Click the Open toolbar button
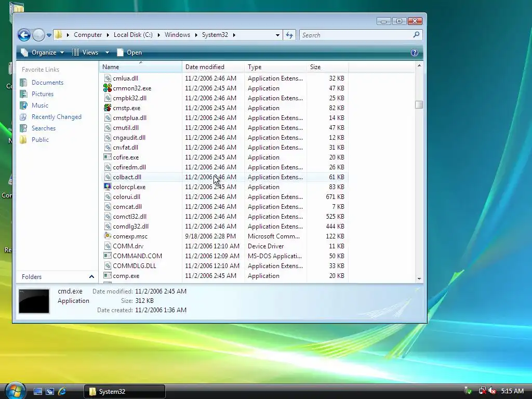The width and height of the screenshot is (532, 399). coord(129,52)
